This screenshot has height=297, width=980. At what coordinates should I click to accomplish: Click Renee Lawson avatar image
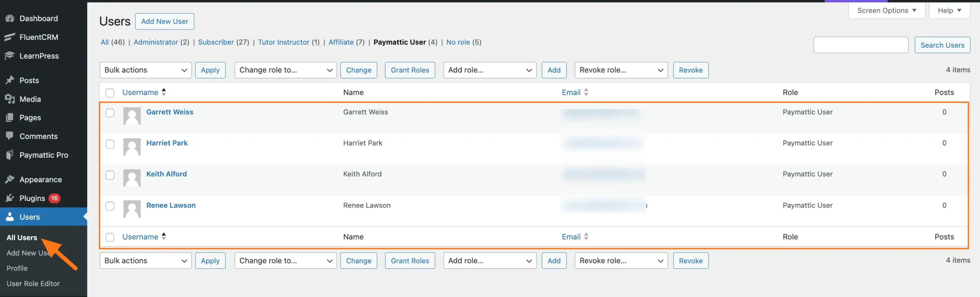pyautogui.click(x=132, y=209)
